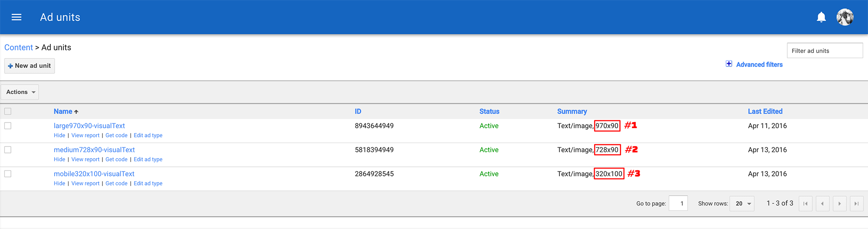Open the hamburger navigation menu
This screenshot has width=868, height=229.
pos(16,17)
